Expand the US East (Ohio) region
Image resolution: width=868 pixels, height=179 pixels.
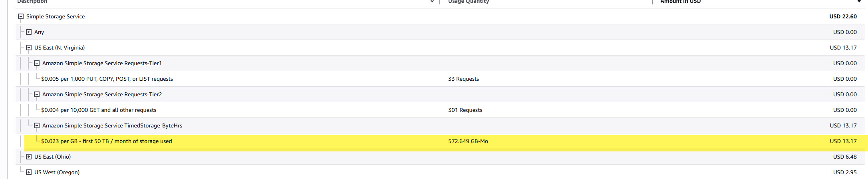click(29, 157)
